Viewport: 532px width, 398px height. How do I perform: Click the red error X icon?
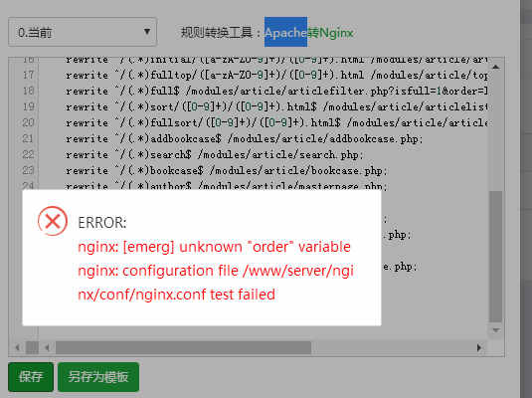pos(53,221)
